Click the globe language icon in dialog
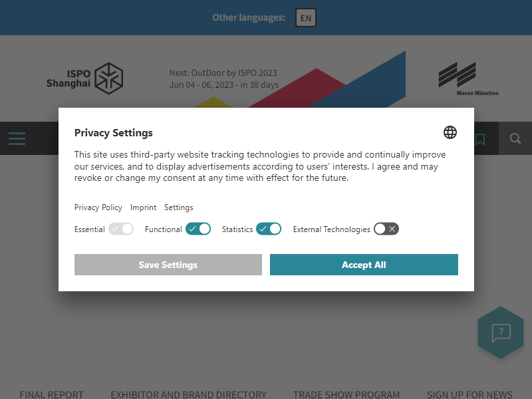 point(450,132)
